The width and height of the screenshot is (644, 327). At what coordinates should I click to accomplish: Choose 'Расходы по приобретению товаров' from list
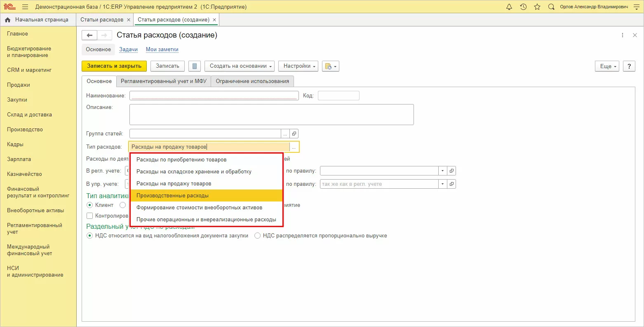pyautogui.click(x=207, y=160)
